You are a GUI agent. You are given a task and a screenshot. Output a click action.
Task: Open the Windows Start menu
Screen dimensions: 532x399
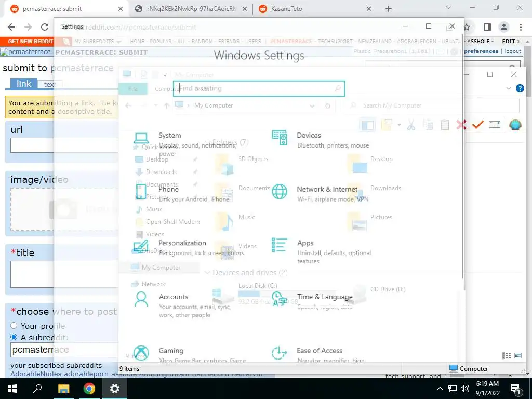12,389
